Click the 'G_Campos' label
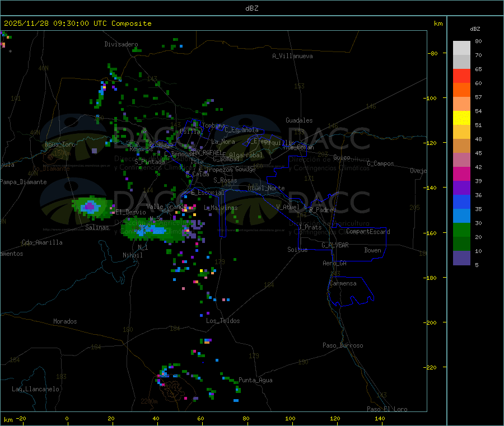 [380, 163]
